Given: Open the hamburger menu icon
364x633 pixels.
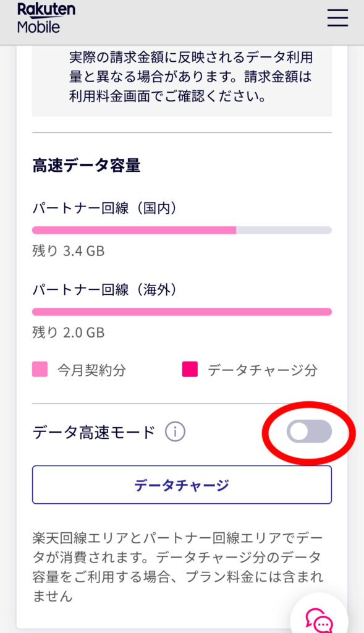Looking at the screenshot, I should pos(337,18).
